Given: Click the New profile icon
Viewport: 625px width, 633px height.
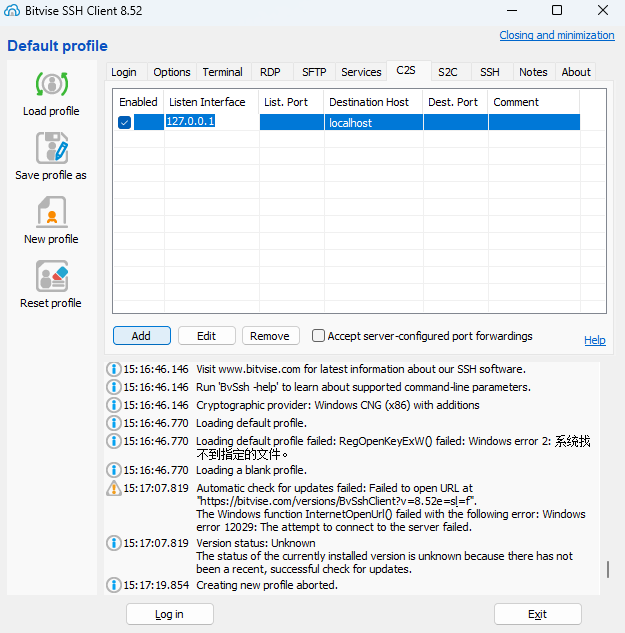Looking at the screenshot, I should point(52,212).
